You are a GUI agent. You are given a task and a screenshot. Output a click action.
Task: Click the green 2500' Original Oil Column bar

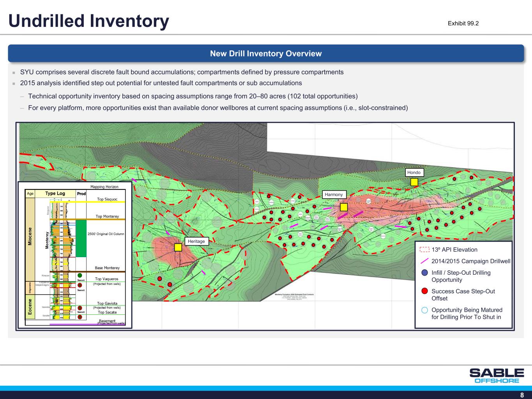(x=81, y=238)
